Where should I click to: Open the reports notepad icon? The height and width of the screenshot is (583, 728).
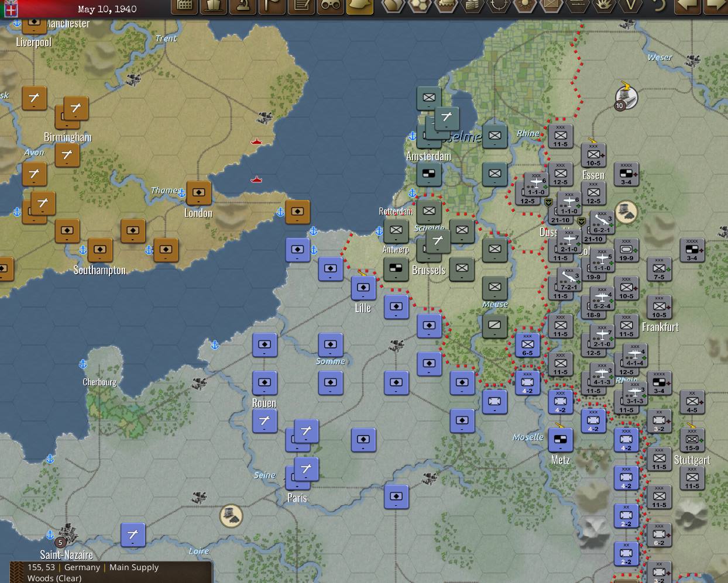(x=301, y=6)
